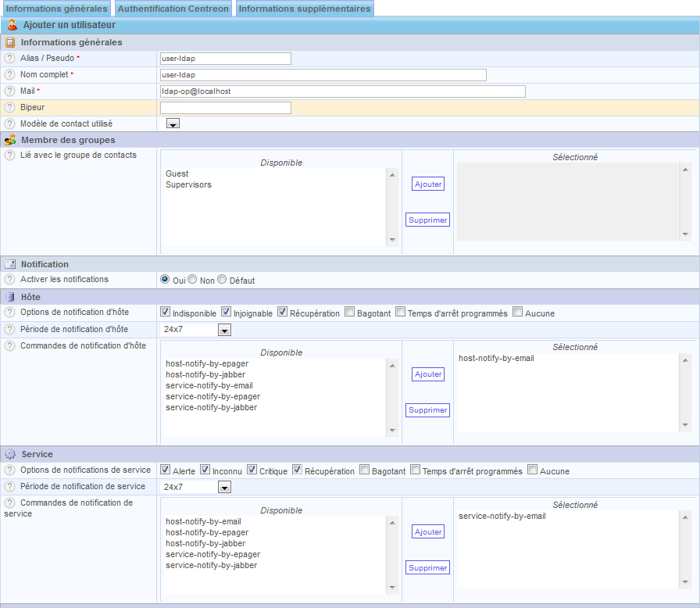Screen dimensions: 700x608
Task: Click the Alias / Pseudo input field
Action: point(226,59)
